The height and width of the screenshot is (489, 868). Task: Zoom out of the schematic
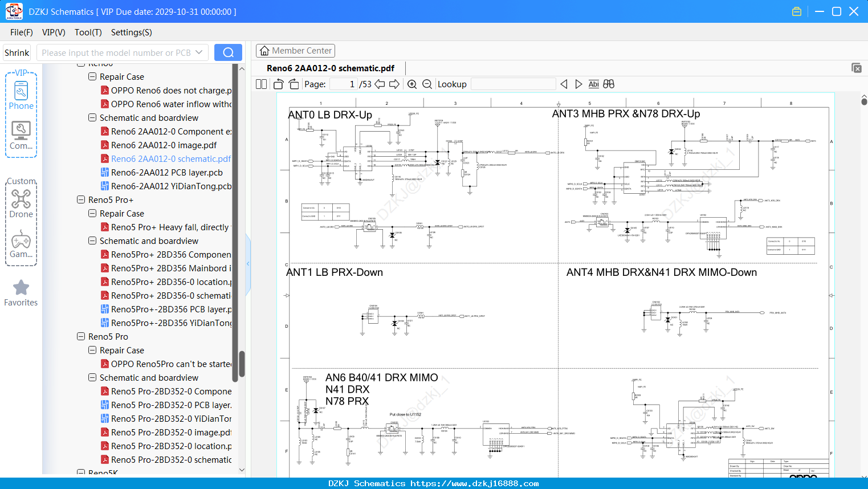tap(427, 84)
